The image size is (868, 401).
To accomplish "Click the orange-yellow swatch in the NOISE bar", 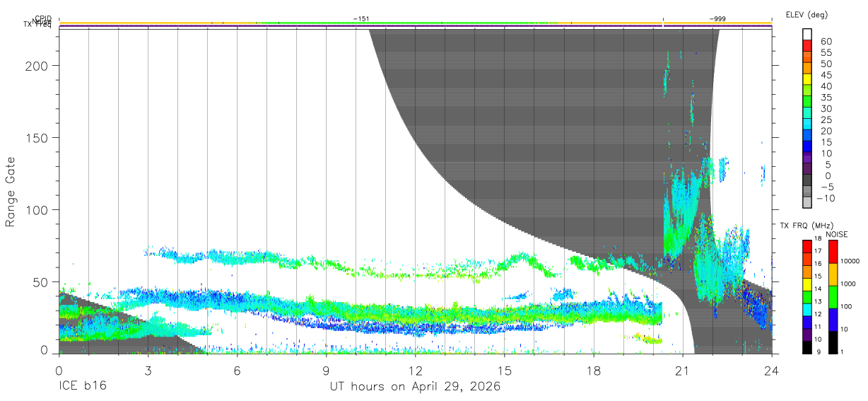I will coord(833,274).
